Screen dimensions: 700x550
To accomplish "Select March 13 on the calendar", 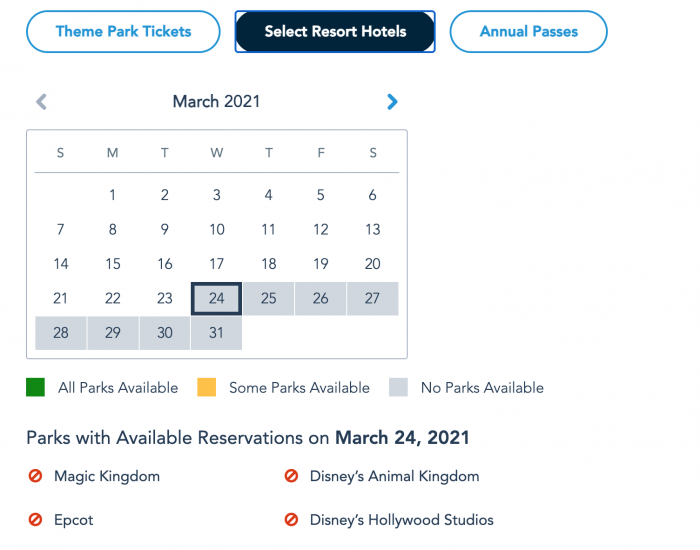I will pos(373,229).
